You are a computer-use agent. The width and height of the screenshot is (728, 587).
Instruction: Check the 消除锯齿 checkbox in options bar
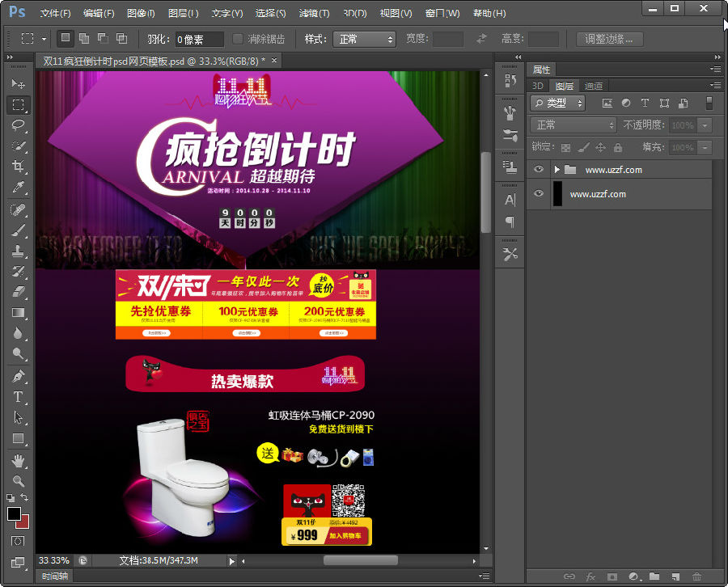click(x=237, y=39)
